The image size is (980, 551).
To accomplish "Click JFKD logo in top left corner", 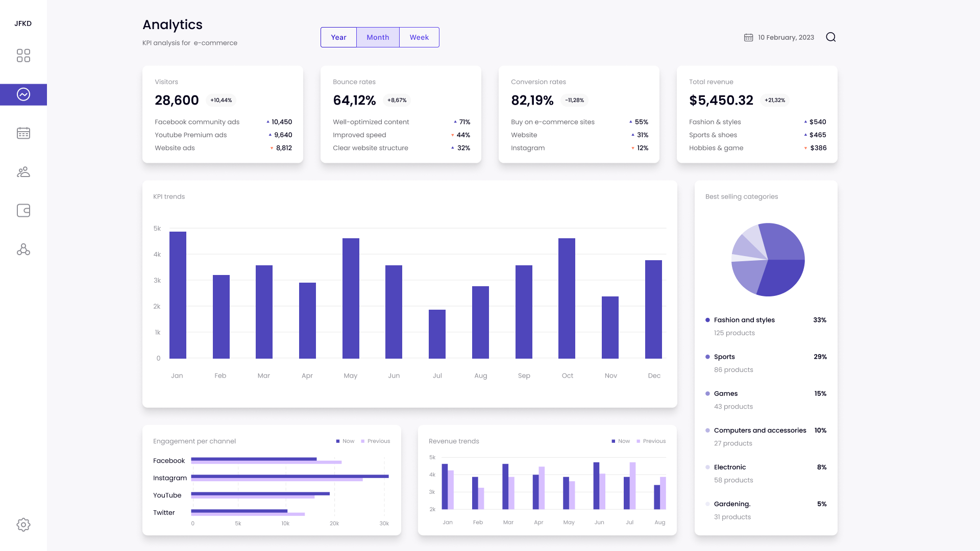I will [23, 23].
